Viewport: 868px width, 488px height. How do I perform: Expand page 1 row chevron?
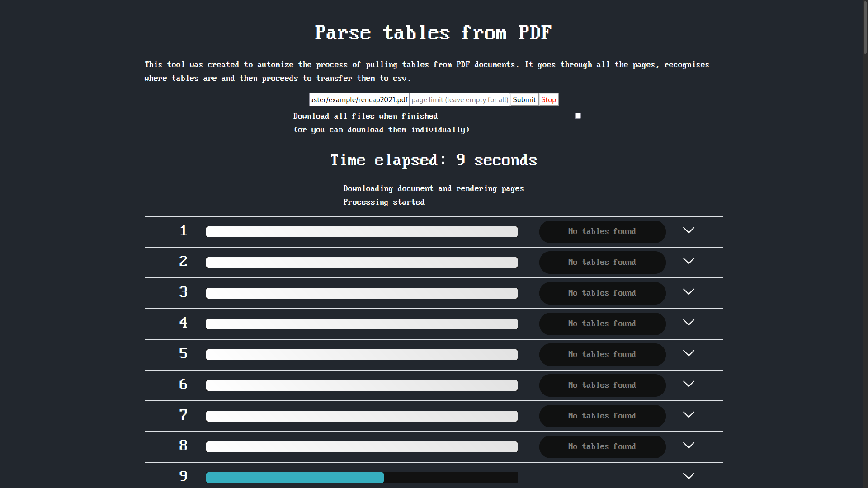pyautogui.click(x=689, y=230)
